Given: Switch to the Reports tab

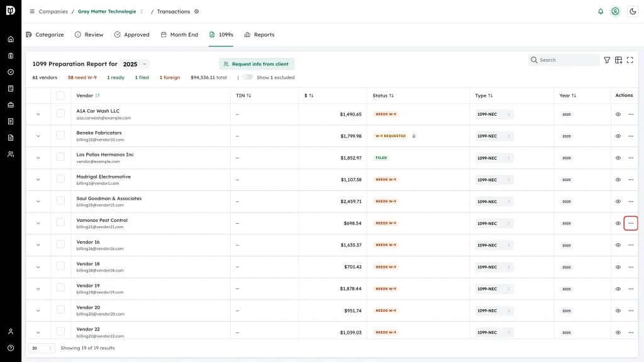Looking at the screenshot, I should pos(259,35).
